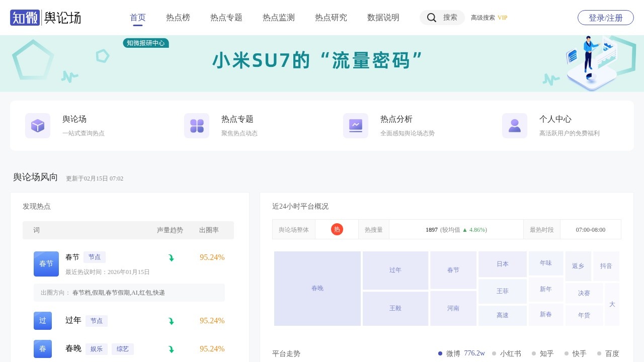The image size is (644, 362).
Task: Click the 登录/注册 button
Action: (x=605, y=18)
